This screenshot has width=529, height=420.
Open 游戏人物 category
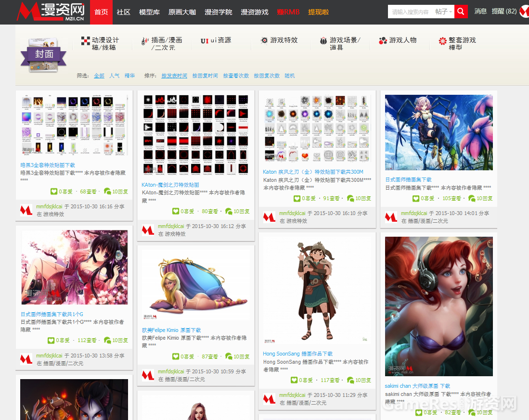(398, 40)
